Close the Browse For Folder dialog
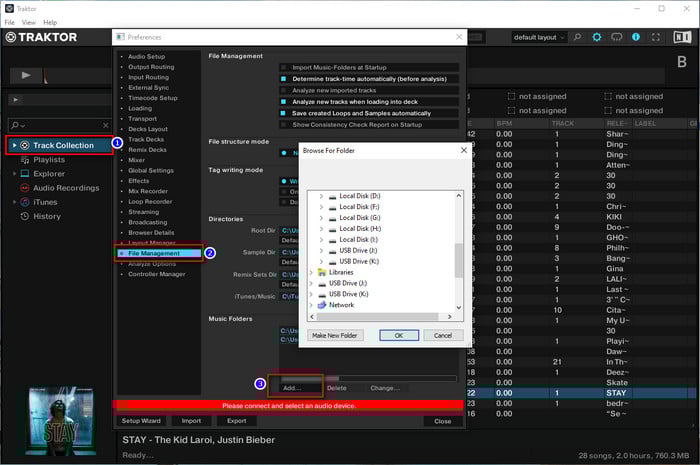Viewport: 700px width, 465px height. tap(464, 150)
